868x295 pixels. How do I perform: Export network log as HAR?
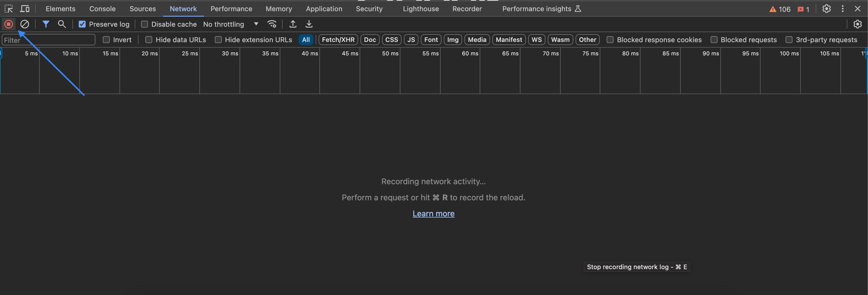(x=309, y=24)
